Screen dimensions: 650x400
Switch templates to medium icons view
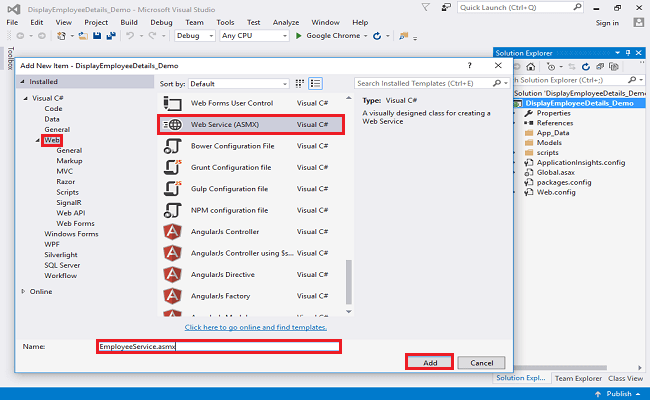pos(300,84)
